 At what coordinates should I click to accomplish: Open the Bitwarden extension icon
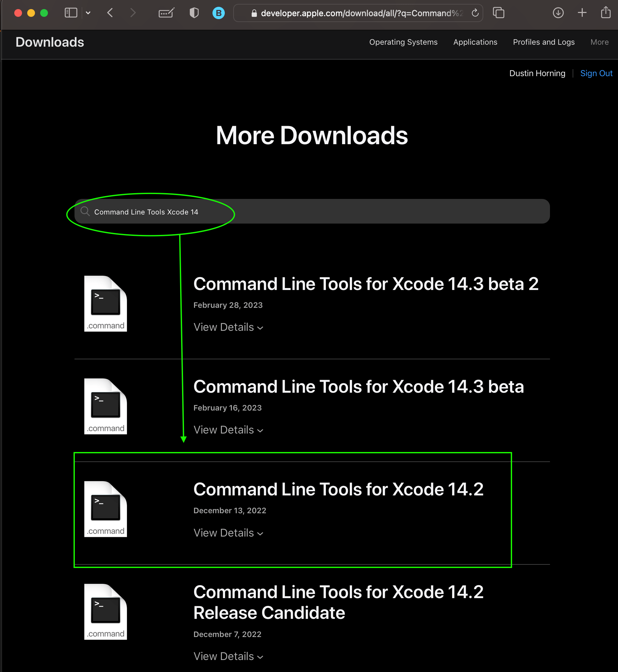point(218,13)
